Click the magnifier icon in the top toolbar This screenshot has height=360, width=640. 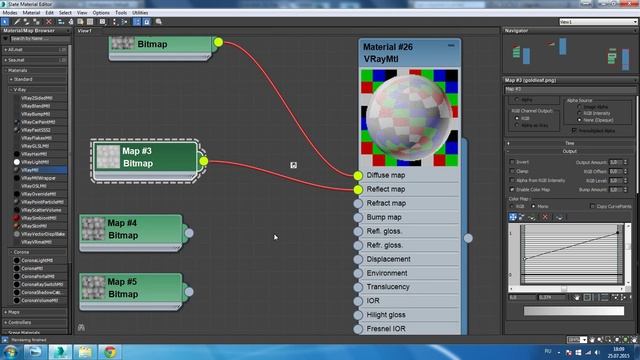[x=159, y=22]
